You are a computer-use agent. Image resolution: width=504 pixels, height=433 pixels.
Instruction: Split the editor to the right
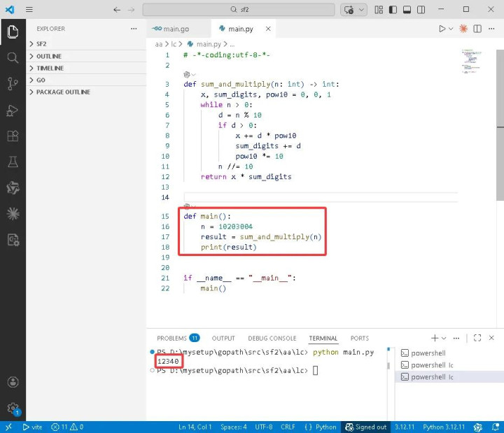(x=477, y=29)
